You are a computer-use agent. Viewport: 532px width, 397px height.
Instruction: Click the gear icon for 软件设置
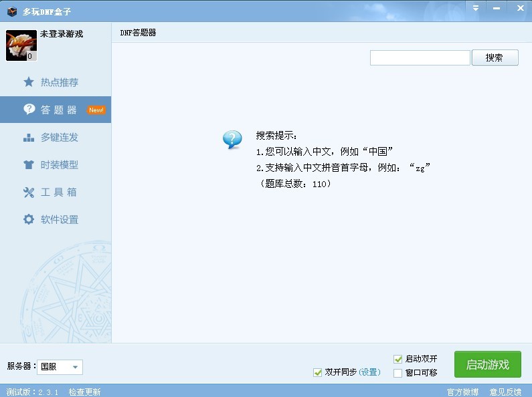[x=29, y=219]
